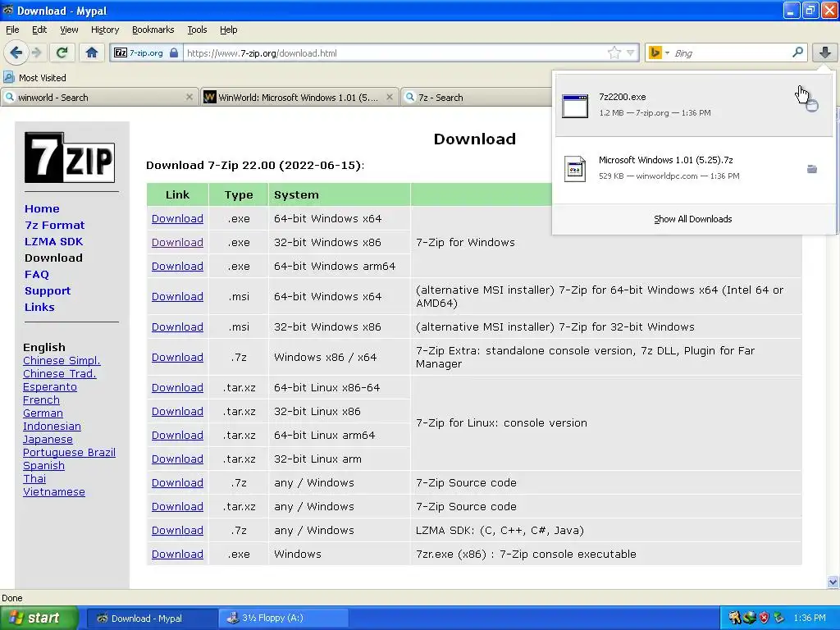Open the LZMA SDK sidebar link

pyautogui.click(x=53, y=242)
